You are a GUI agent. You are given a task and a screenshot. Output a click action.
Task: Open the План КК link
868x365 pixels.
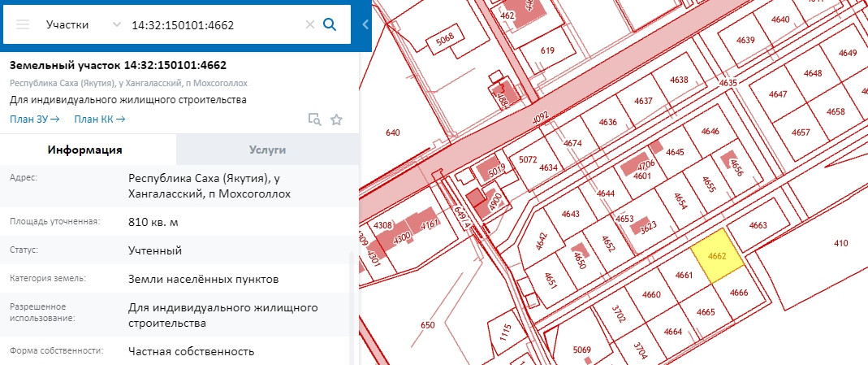pos(100,119)
